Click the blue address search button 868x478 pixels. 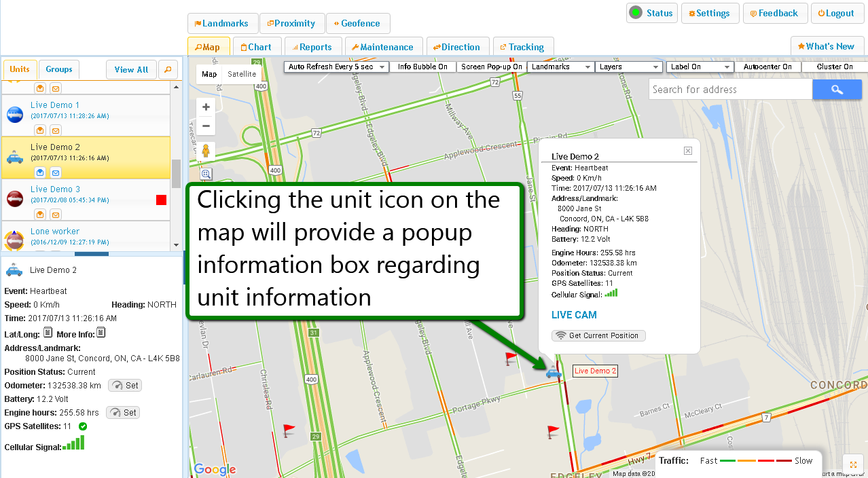[x=837, y=90]
